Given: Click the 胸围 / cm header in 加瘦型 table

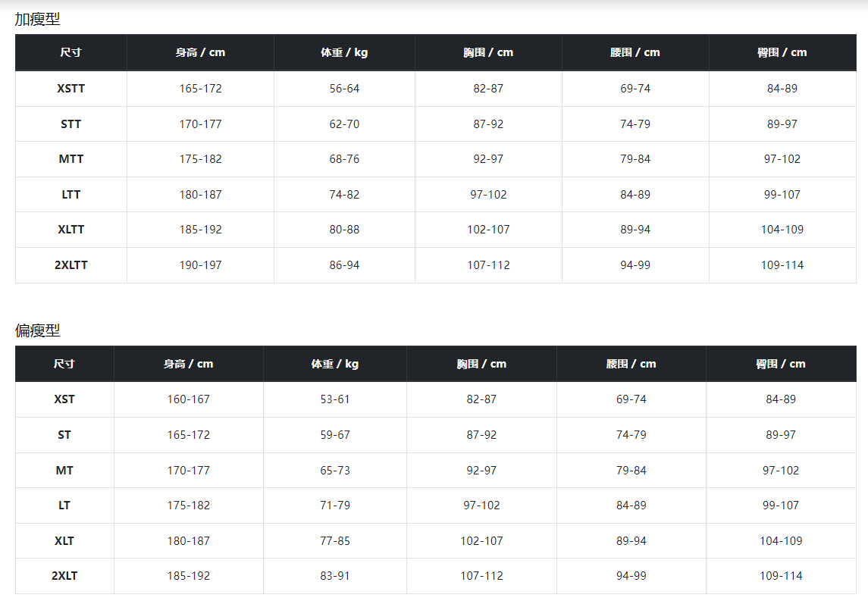Looking at the screenshot, I should (488, 52).
